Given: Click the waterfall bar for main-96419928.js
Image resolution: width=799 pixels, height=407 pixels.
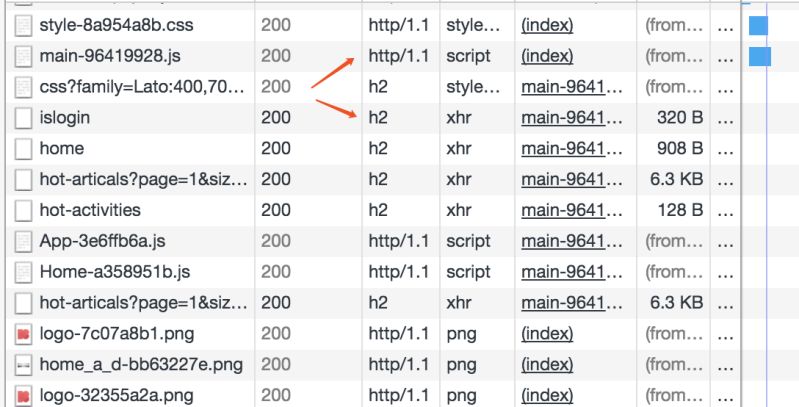Looking at the screenshot, I should (x=760, y=57).
